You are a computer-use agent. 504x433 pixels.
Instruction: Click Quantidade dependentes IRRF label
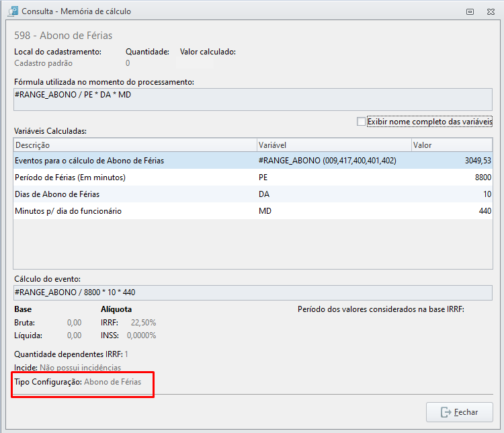point(69,354)
